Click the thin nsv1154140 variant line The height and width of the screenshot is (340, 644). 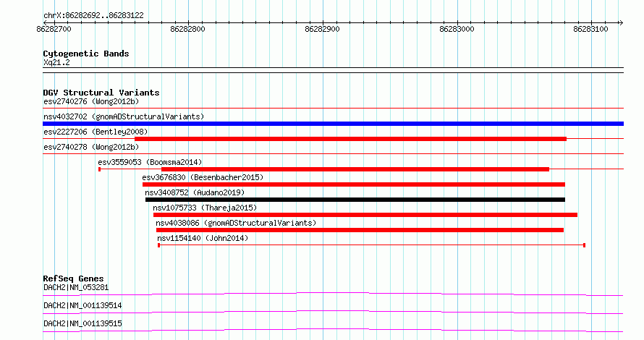(372, 245)
